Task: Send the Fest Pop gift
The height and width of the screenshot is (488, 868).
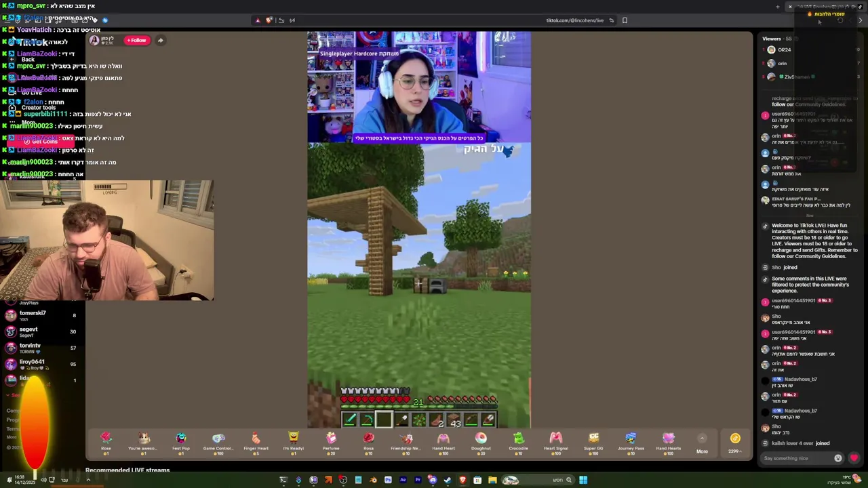Action: click(x=181, y=443)
